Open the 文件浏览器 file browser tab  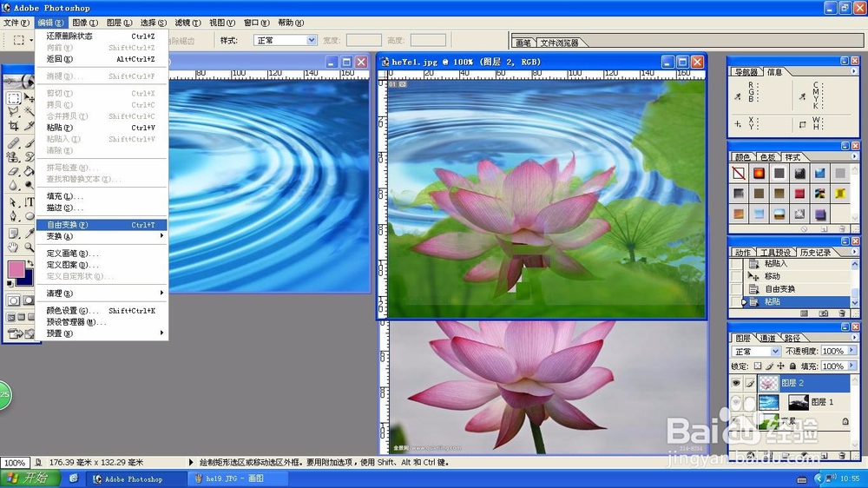coord(559,43)
